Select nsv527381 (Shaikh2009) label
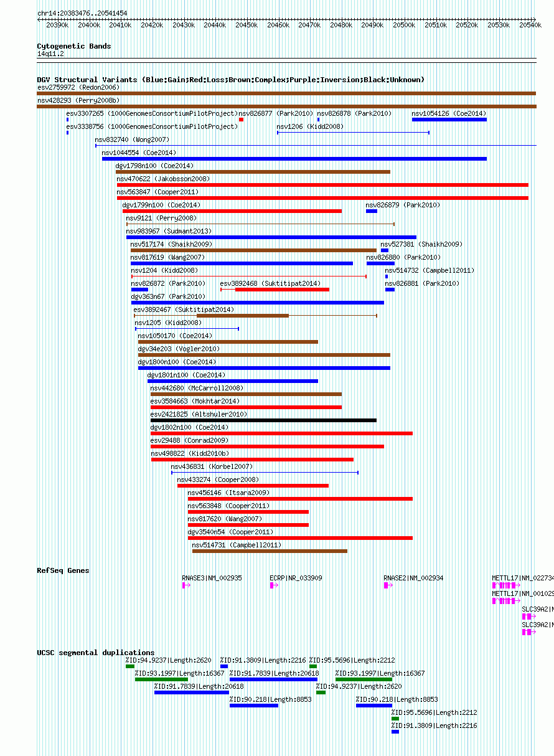This screenshot has width=554, height=756. [x=421, y=244]
